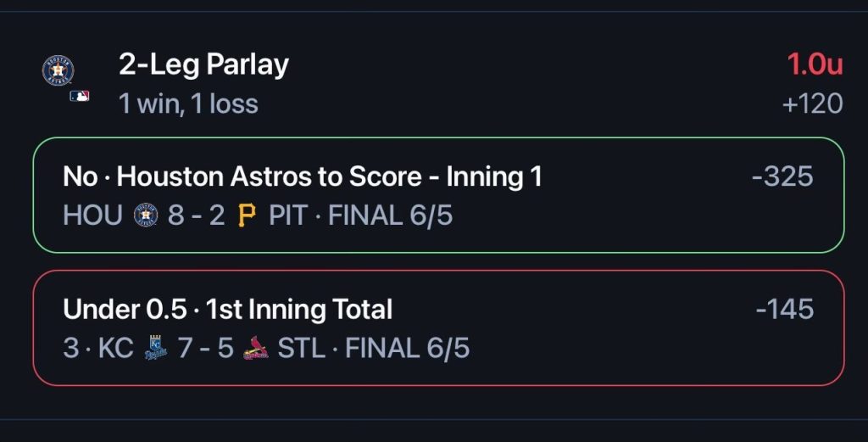Click the '1 win, 1 loss' summary
This screenshot has width=868, height=442.
click(x=189, y=104)
